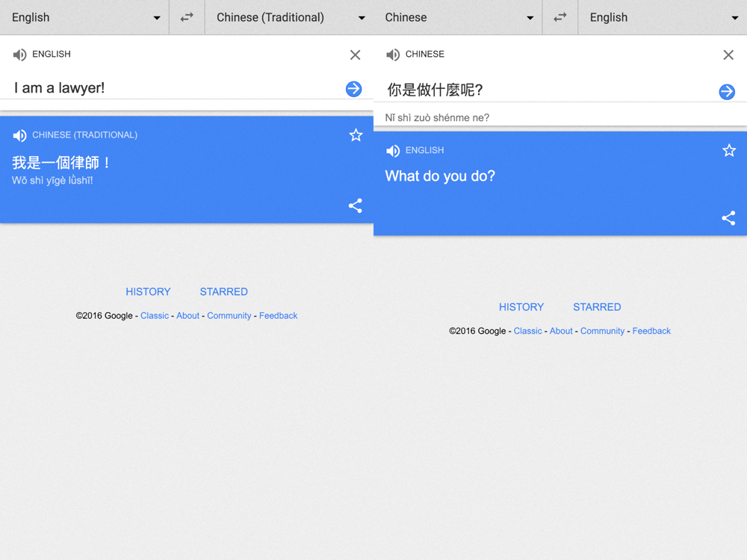Click the 'I am a lawyer!' input field
The height and width of the screenshot is (560, 747).
(176, 88)
